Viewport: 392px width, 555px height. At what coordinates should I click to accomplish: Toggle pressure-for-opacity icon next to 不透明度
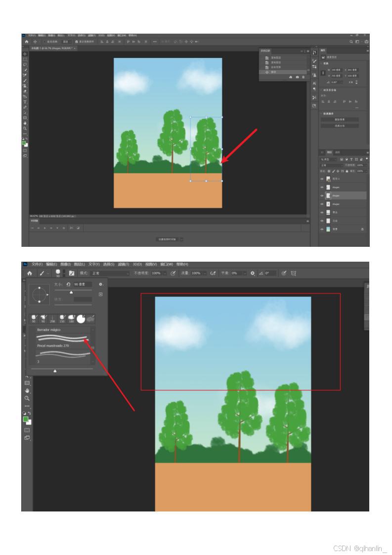pos(173,273)
